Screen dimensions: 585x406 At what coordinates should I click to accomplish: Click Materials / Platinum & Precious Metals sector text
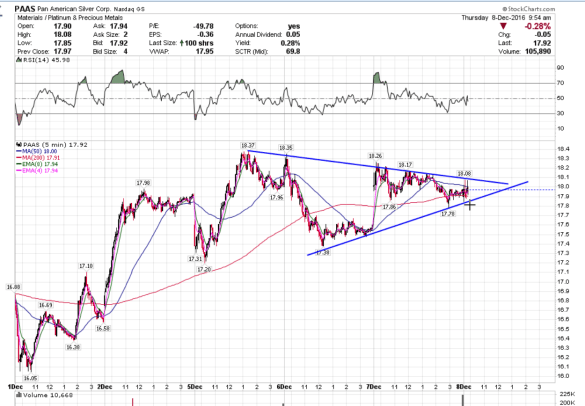click(x=70, y=18)
